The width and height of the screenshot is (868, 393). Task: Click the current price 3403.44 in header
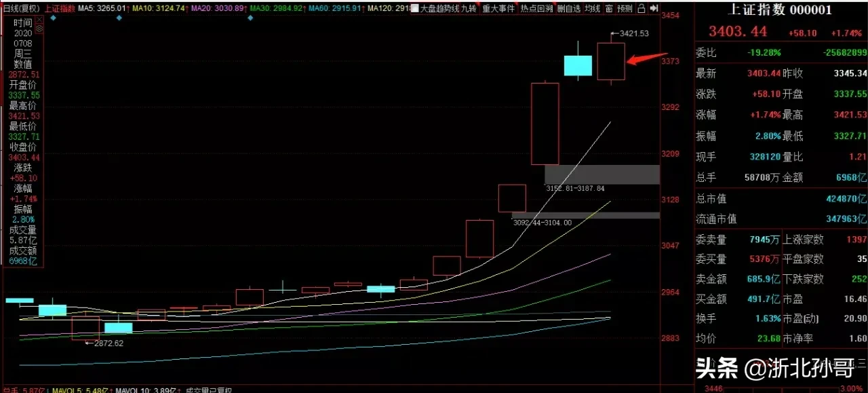click(738, 32)
